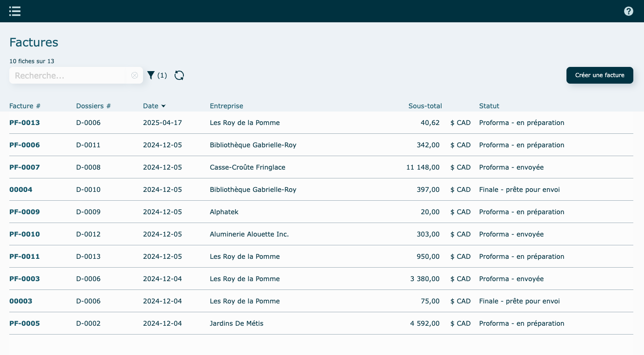Refresh the invoice list
This screenshot has width=644, height=355.
click(179, 75)
